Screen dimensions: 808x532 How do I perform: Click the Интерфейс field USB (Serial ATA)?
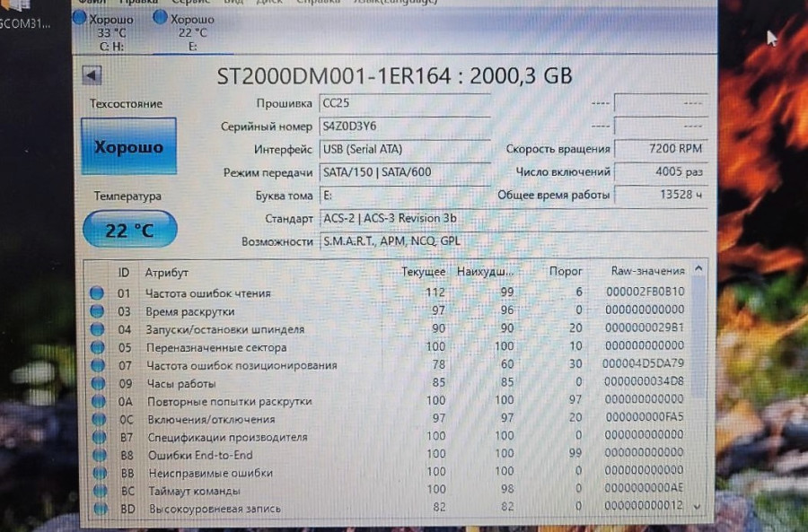click(x=405, y=149)
